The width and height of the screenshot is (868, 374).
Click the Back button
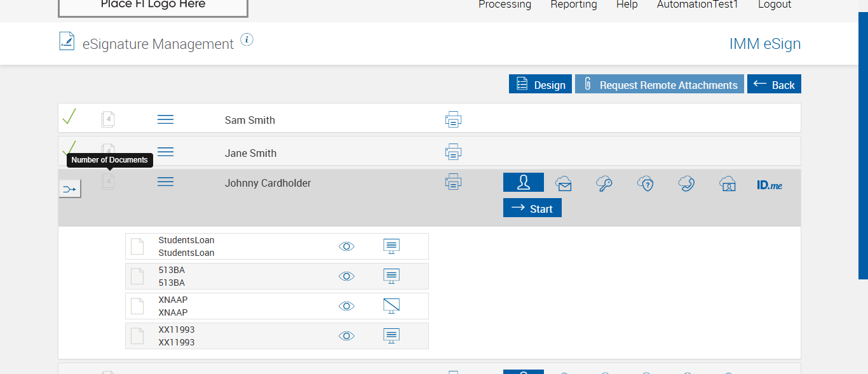774,84
